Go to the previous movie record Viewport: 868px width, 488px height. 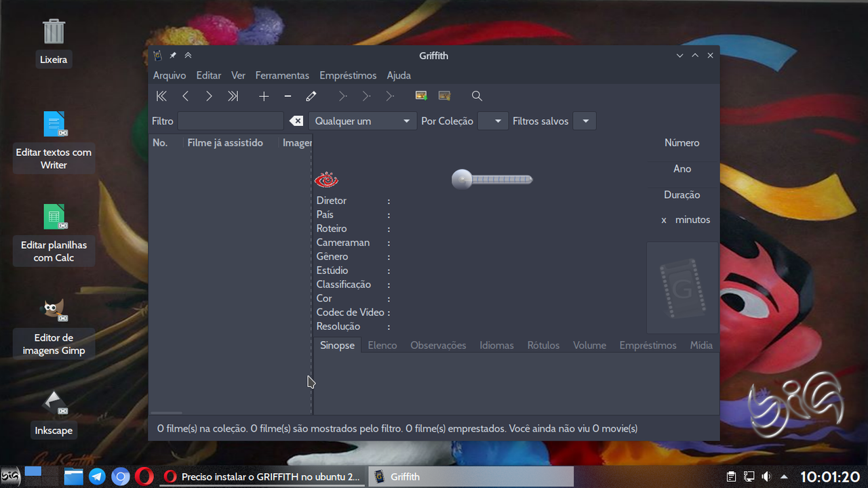(185, 96)
